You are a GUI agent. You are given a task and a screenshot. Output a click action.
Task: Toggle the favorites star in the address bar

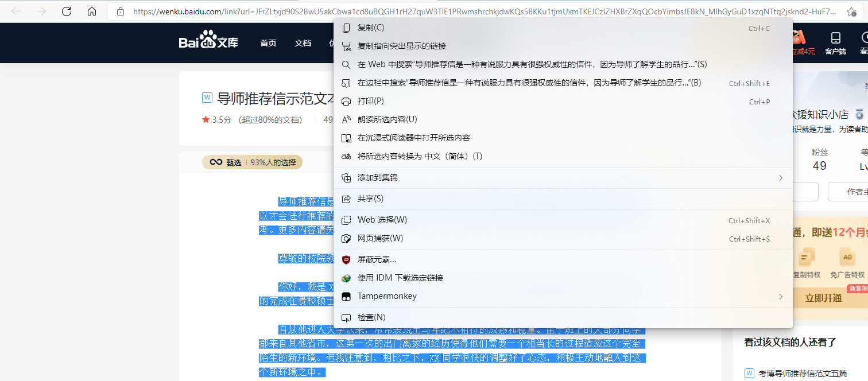point(851,11)
